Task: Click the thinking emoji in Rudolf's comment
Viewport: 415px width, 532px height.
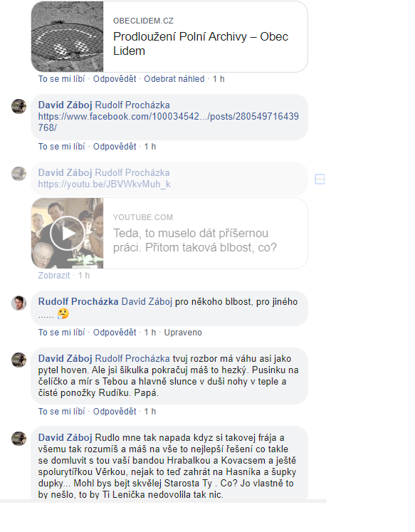Action: pyautogui.click(x=63, y=313)
